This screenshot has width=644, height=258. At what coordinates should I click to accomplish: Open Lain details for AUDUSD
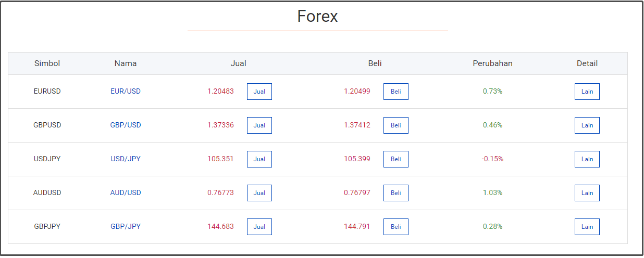click(587, 193)
